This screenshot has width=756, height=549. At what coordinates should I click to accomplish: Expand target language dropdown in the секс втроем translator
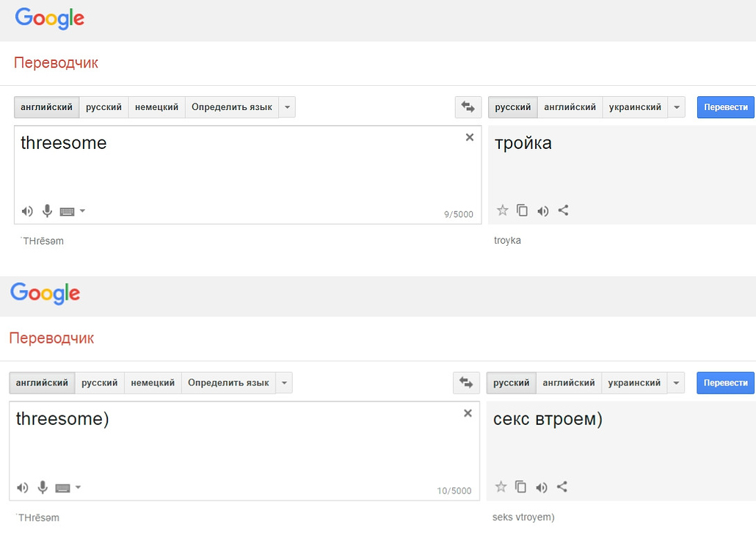coord(676,382)
